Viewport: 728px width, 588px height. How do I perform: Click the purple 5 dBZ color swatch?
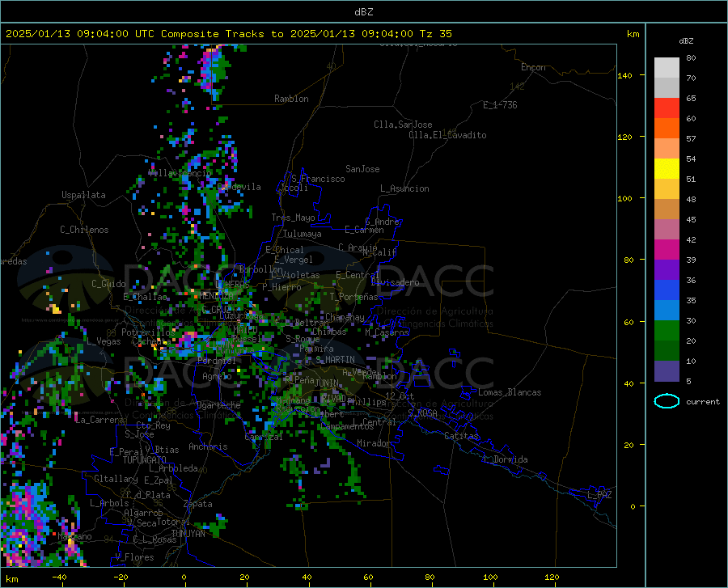click(x=667, y=370)
